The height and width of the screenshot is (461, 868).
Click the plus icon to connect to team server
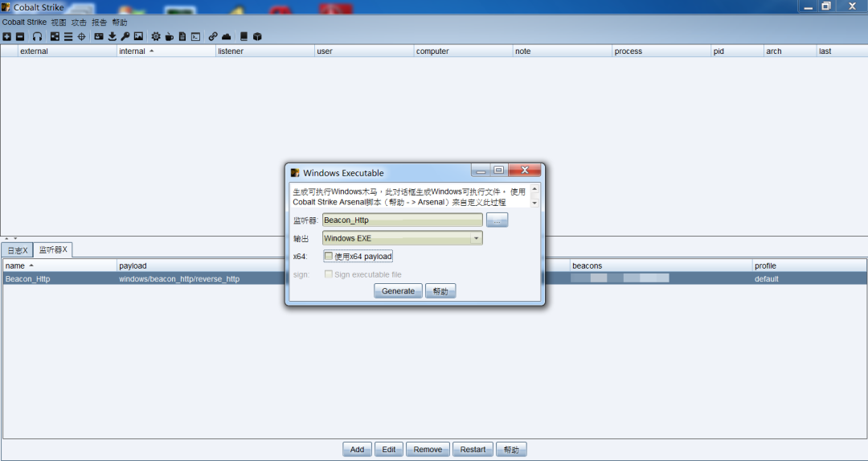6,36
